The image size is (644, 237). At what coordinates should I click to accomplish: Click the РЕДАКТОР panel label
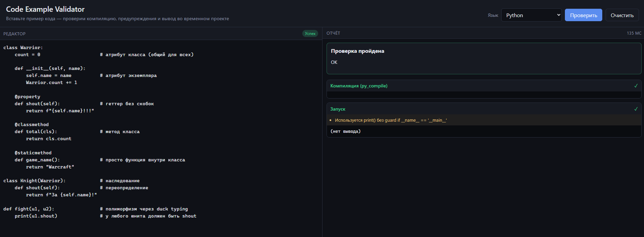click(14, 34)
